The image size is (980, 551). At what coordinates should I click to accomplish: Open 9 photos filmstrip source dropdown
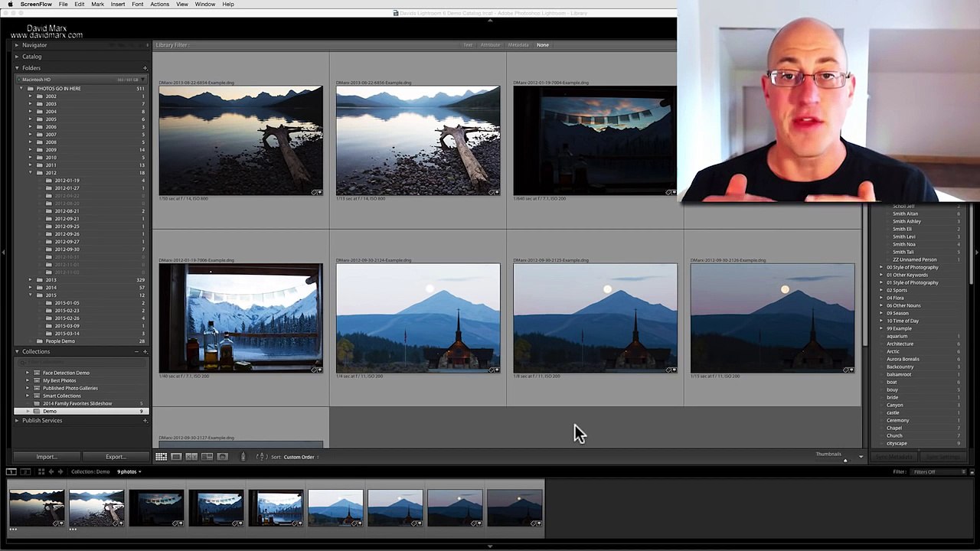(129, 471)
